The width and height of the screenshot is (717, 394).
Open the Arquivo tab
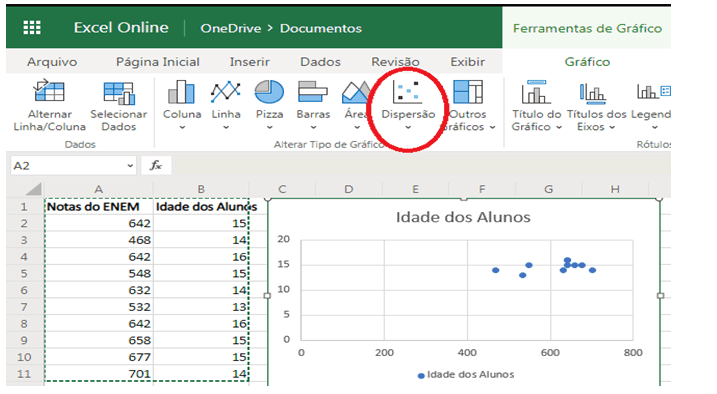click(x=52, y=62)
